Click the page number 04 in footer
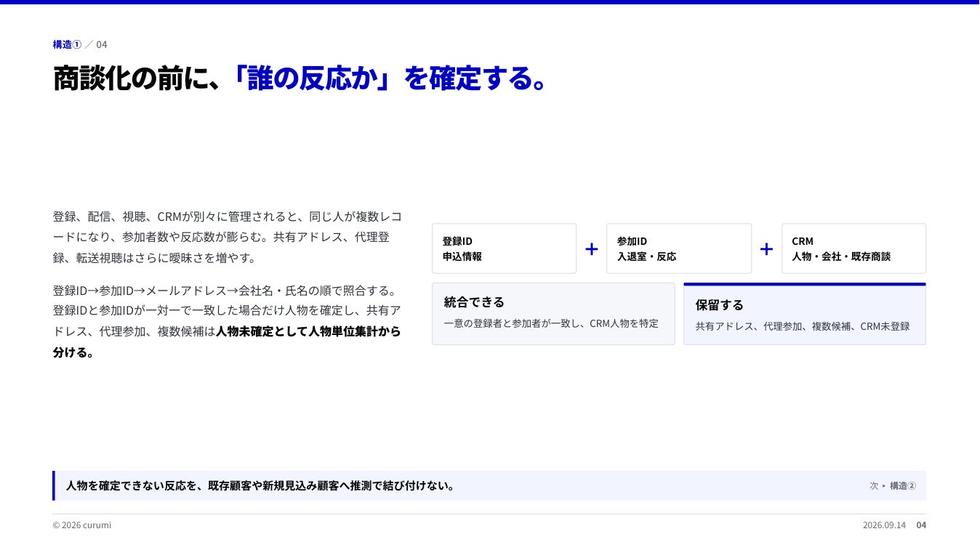 point(921,525)
